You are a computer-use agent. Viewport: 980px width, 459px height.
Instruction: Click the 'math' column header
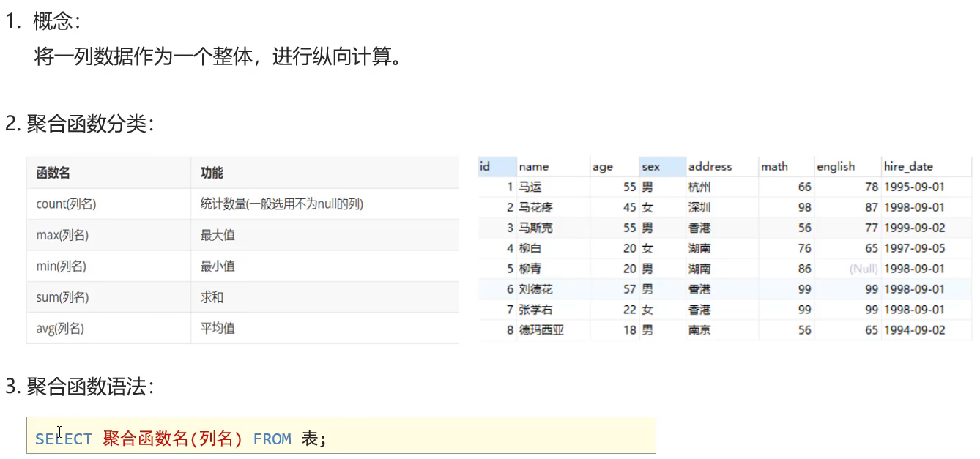point(786,166)
